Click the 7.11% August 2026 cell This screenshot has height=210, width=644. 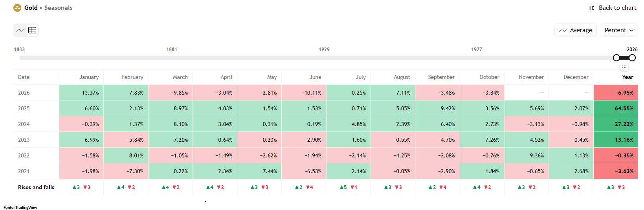tap(393, 93)
